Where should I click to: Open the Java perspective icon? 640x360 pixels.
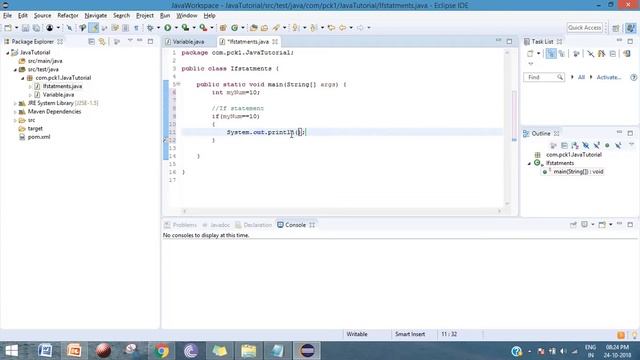[631, 28]
